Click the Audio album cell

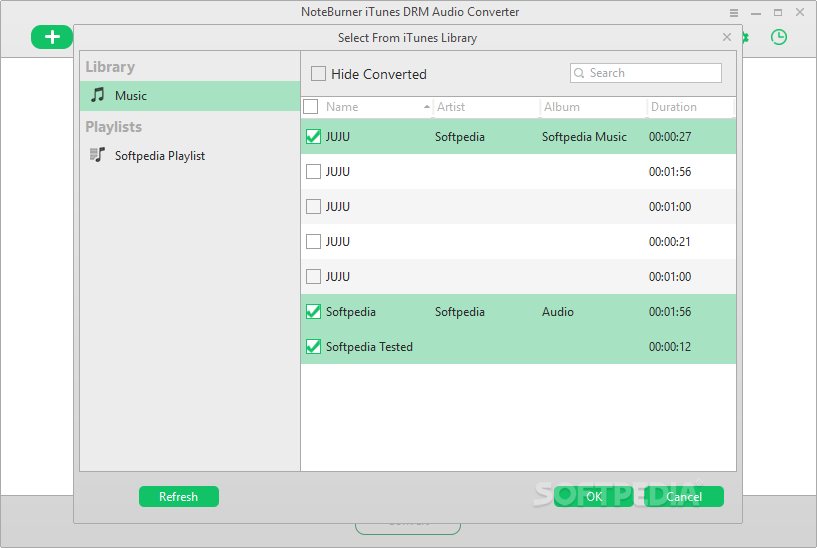click(x=558, y=312)
